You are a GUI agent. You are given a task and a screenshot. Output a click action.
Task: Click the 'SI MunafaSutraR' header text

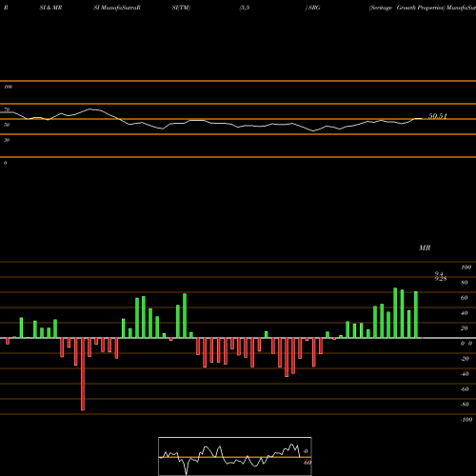pyautogui.click(x=117, y=8)
